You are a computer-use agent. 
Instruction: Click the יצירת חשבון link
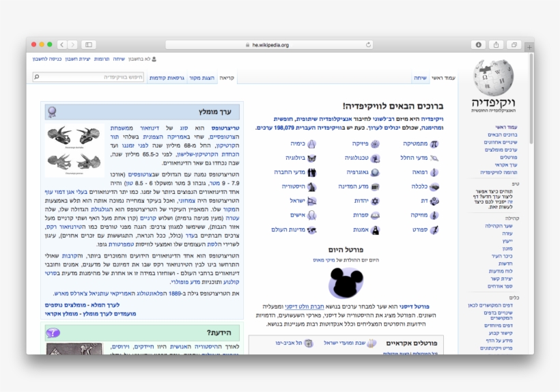(x=77, y=59)
